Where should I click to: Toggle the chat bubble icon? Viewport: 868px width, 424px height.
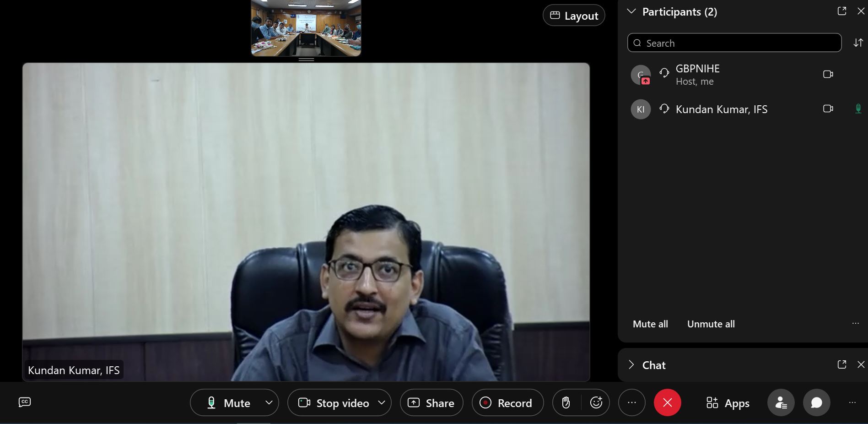816,402
